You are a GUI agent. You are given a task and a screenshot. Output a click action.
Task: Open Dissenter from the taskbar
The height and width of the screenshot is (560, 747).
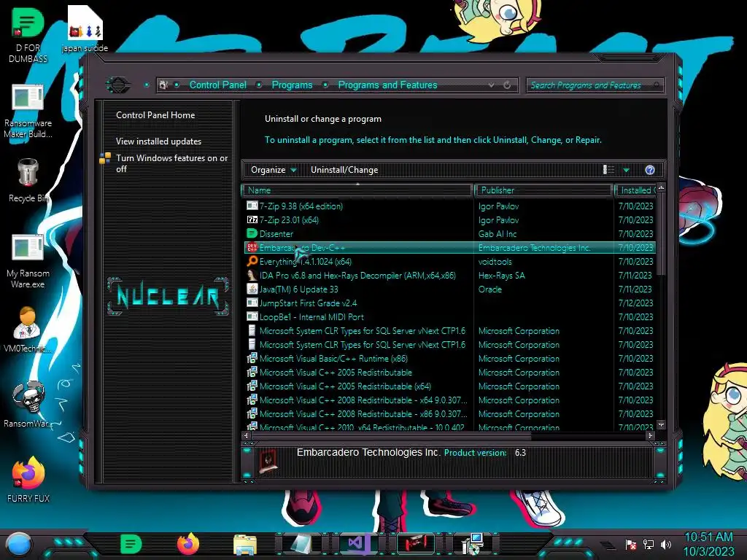(x=131, y=544)
